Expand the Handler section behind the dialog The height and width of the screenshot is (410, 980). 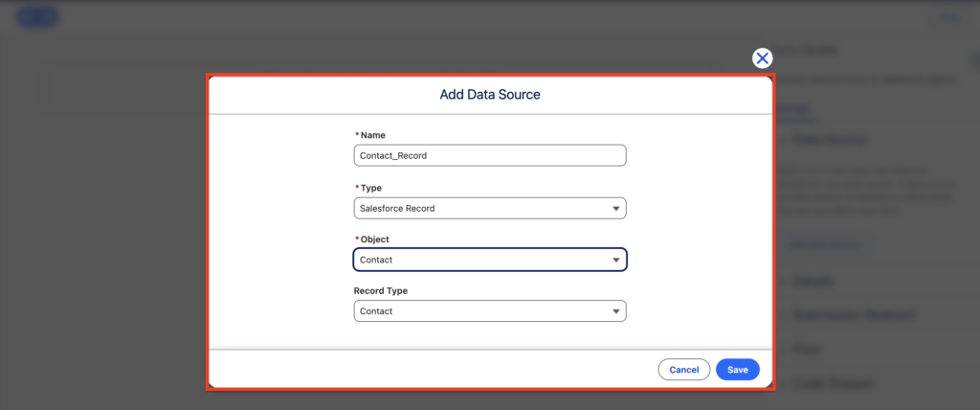pyautogui.click(x=813, y=282)
